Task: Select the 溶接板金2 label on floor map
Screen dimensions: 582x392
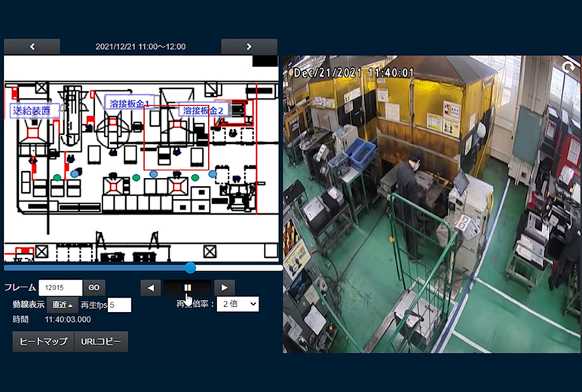Action: click(x=203, y=110)
